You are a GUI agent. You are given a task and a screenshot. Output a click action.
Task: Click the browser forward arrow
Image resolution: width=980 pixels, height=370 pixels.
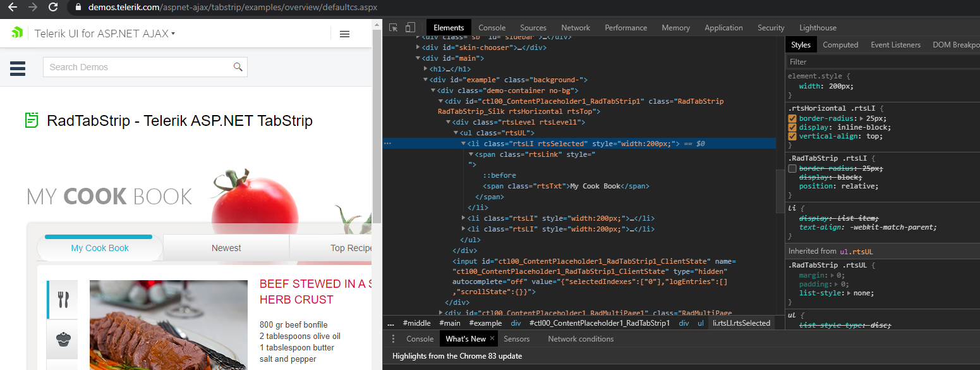(x=32, y=8)
